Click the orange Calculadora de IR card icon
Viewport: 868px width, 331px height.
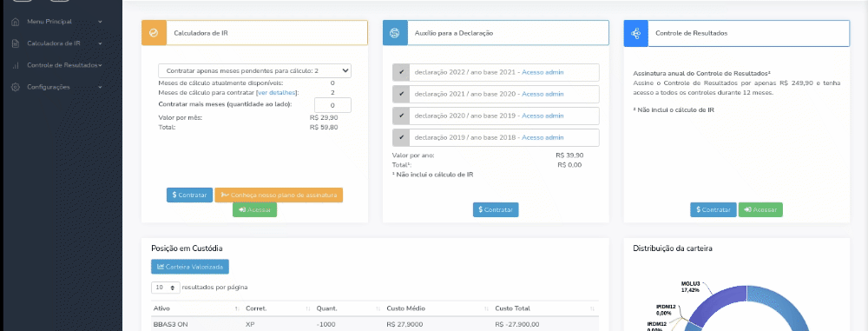click(154, 33)
